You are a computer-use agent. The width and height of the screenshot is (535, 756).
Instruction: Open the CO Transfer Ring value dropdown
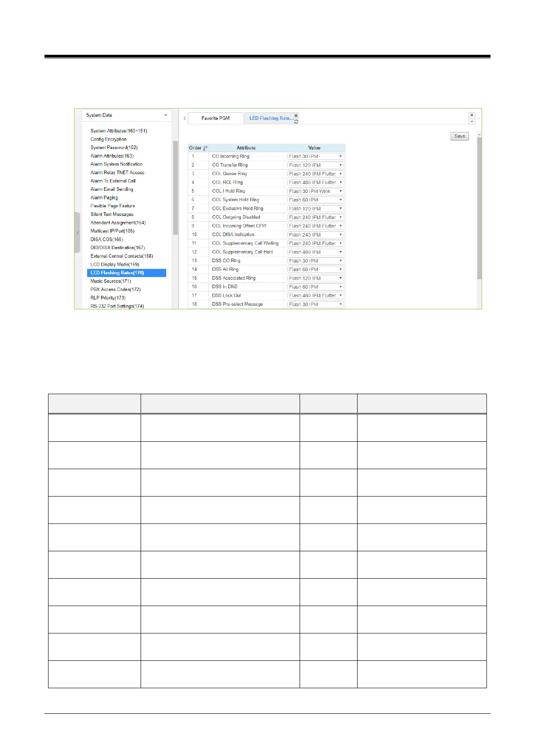click(x=315, y=165)
